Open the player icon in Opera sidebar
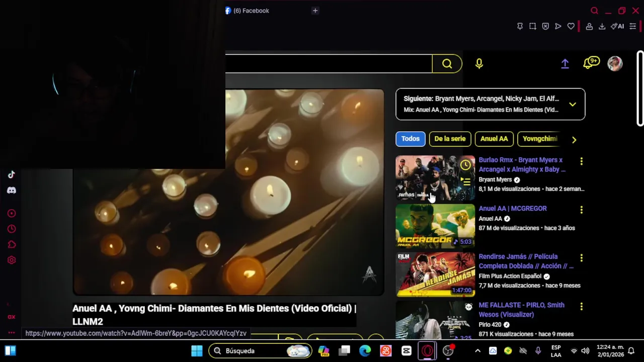Screen dimensions: 644x362 point(11,213)
